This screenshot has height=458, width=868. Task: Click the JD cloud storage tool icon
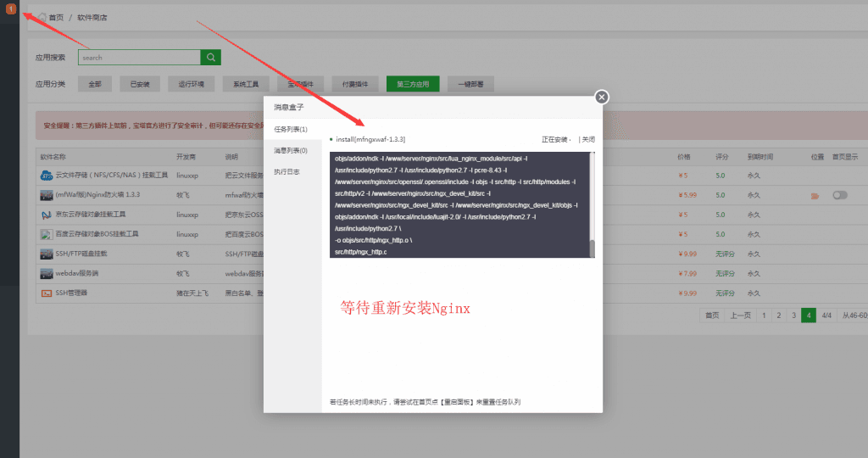tap(47, 215)
